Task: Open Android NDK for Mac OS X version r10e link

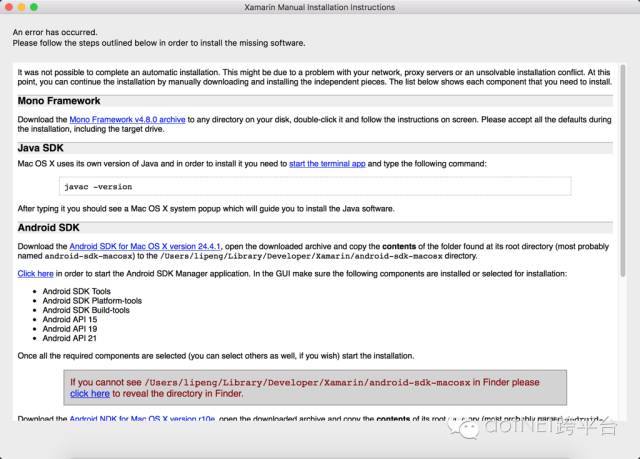Action: tap(142, 419)
